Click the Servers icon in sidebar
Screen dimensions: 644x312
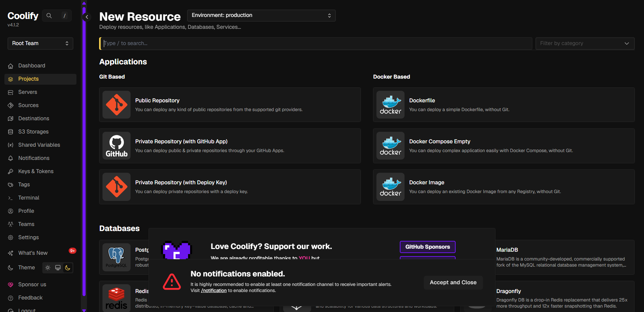click(x=10, y=92)
